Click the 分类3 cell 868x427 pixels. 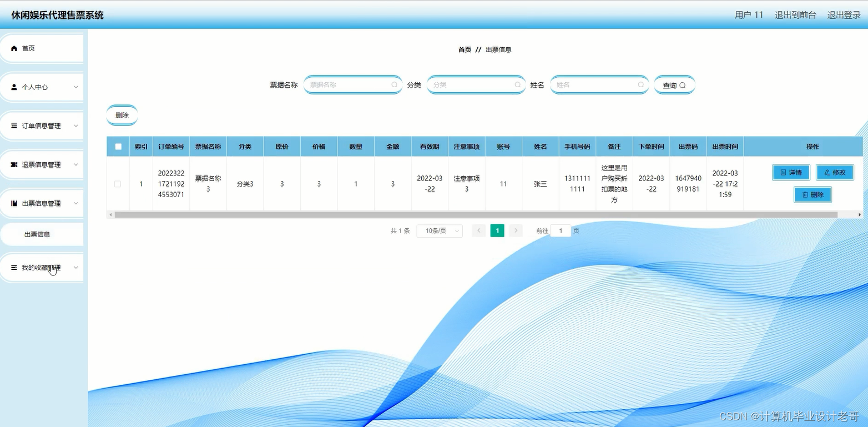coord(245,184)
